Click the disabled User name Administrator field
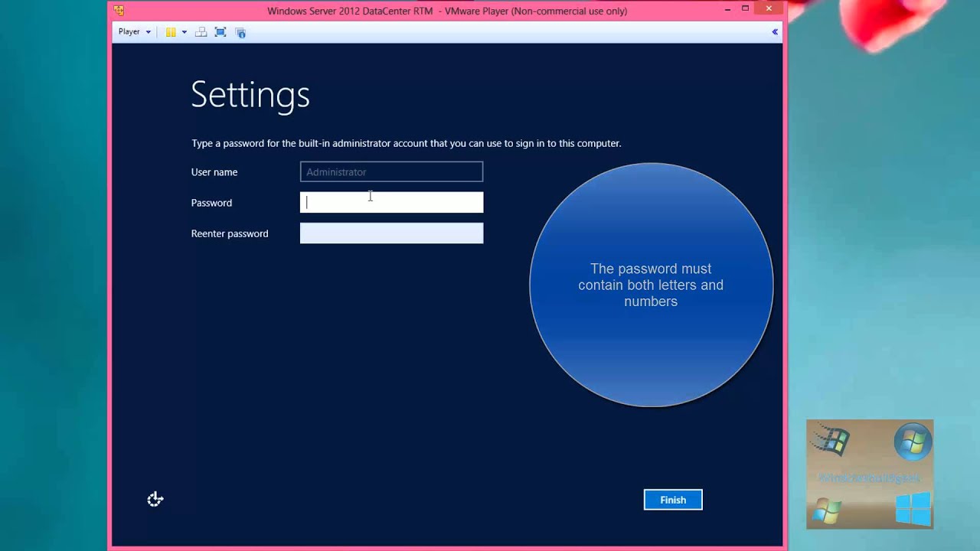Viewport: 980px width, 551px height. [391, 171]
